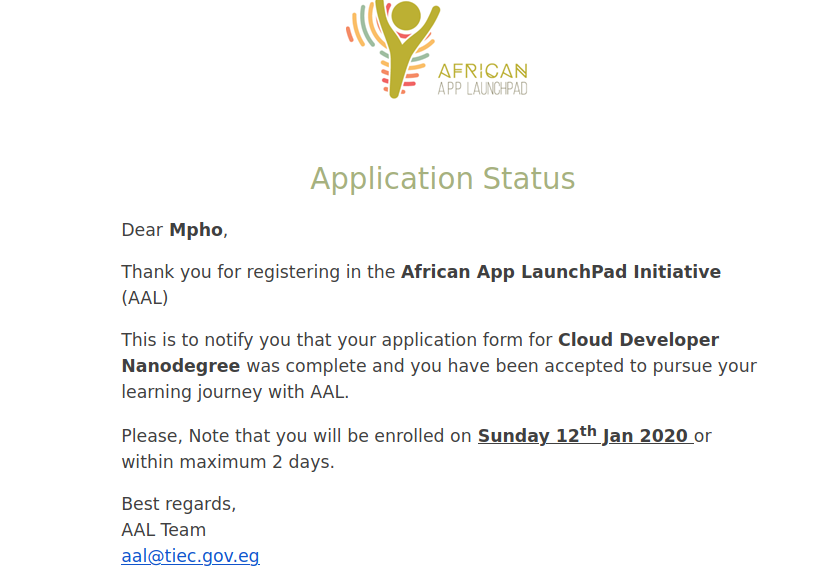
Task: Click the bold name Mpho
Action: point(196,230)
